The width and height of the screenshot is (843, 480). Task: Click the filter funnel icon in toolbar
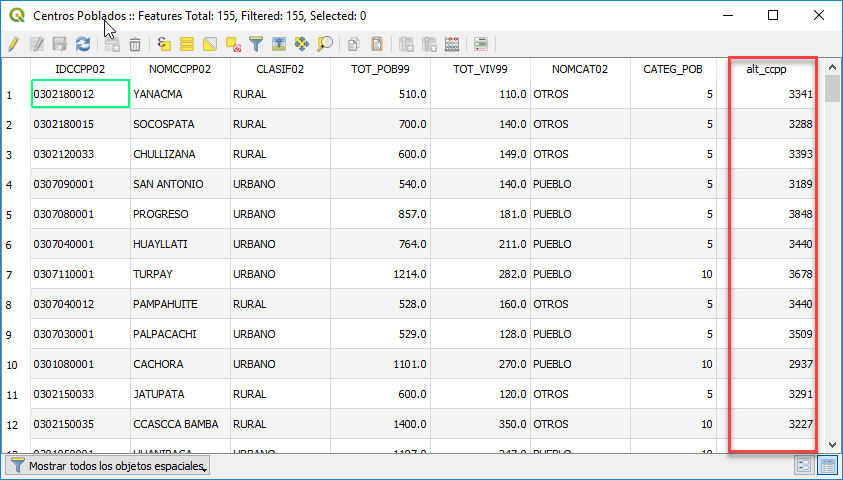(256, 44)
